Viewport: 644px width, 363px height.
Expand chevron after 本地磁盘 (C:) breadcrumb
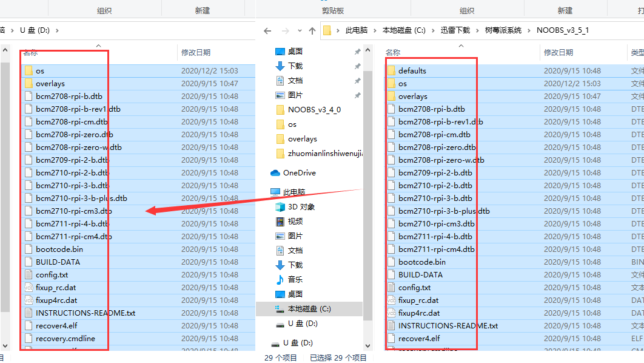point(433,30)
